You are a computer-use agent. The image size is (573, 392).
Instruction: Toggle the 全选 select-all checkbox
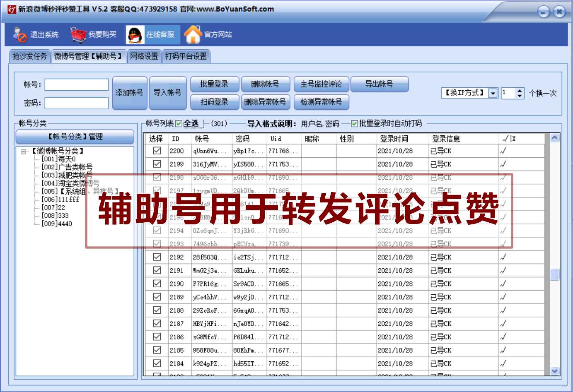(x=179, y=123)
